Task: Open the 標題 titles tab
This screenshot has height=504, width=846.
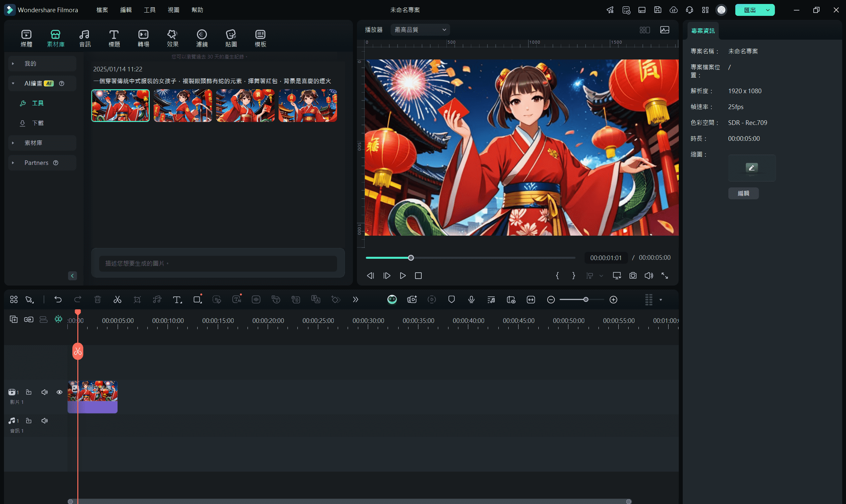Action: coord(114,38)
